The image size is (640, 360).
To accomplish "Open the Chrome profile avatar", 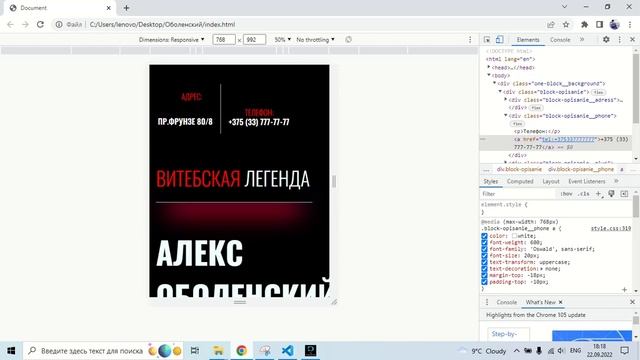I will 614,24.
